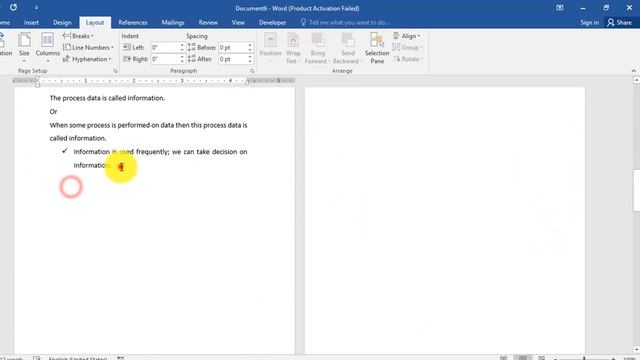Open Page Setup dialog launcher
640x360 pixels.
pos(115,71)
